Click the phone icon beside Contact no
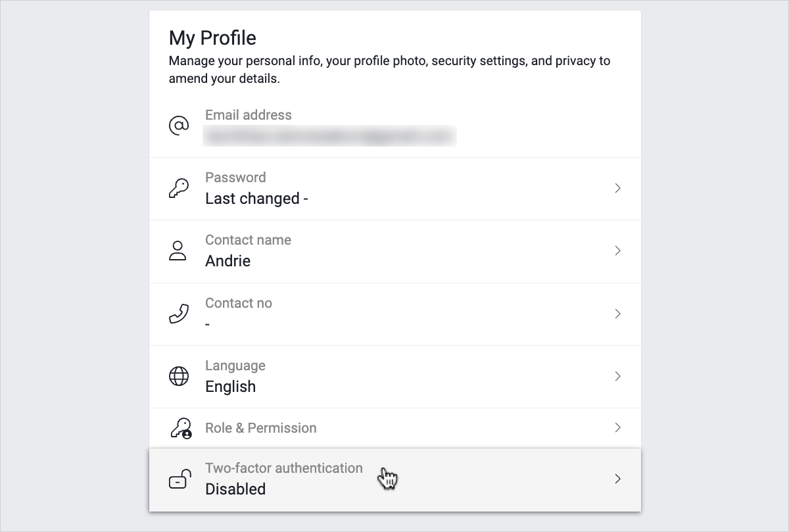789x532 pixels. (179, 314)
